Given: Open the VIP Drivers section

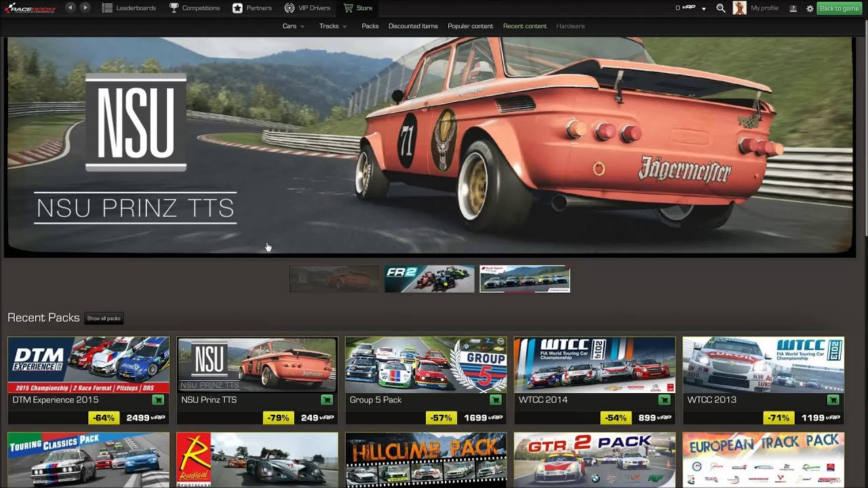Looking at the screenshot, I should point(308,8).
